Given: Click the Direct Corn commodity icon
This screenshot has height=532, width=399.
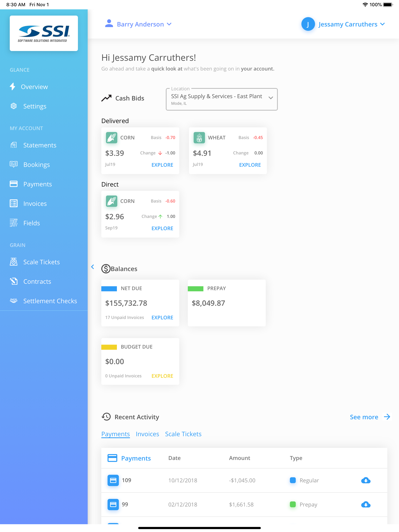Looking at the screenshot, I should point(111,201).
